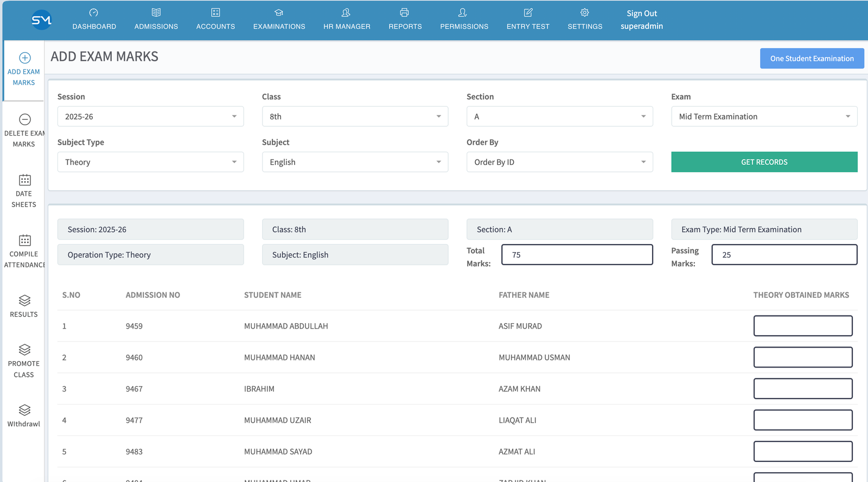Click admission number 9459
The image size is (868, 482).
[134, 326]
